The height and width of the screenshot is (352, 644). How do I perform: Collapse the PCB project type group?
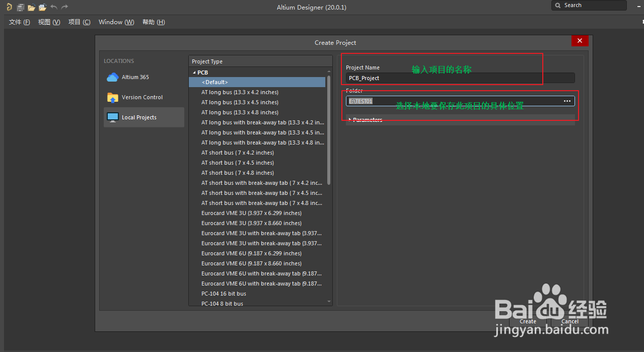click(x=194, y=73)
